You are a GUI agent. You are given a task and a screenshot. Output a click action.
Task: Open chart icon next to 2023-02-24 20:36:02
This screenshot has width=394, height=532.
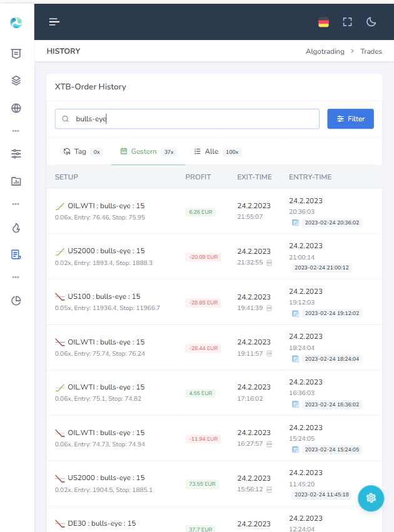[296, 223]
